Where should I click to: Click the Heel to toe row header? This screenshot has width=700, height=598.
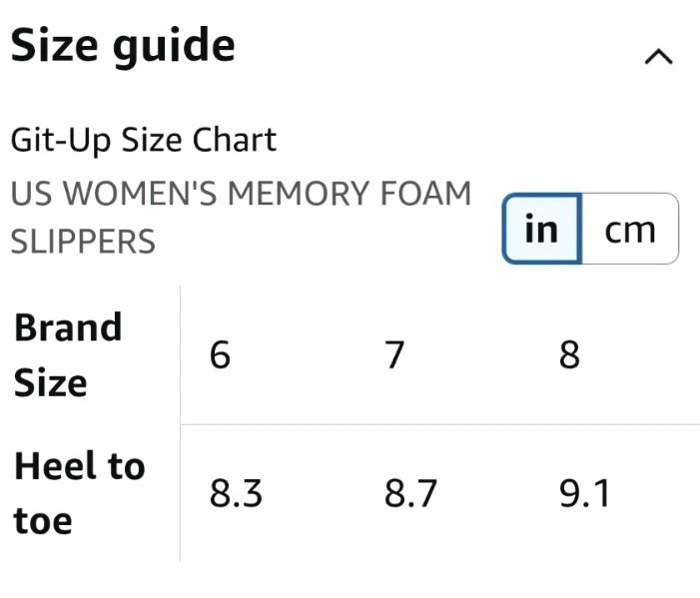80,493
